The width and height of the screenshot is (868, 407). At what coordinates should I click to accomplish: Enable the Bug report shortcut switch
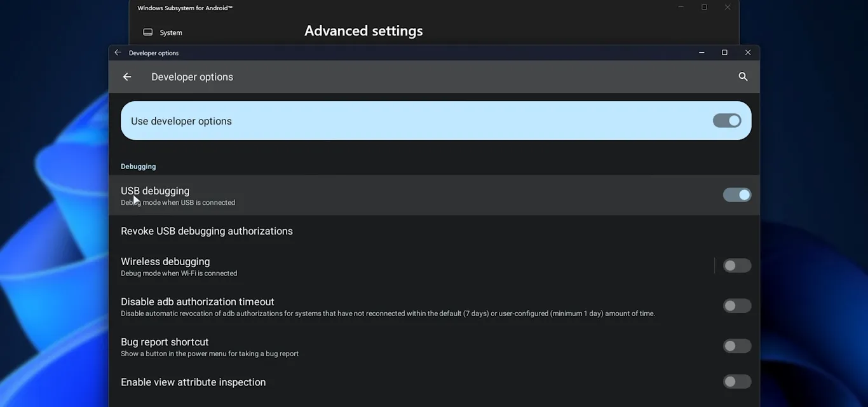tap(736, 346)
